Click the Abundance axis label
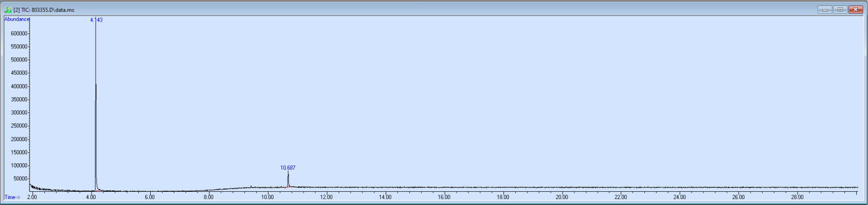 [17, 19]
